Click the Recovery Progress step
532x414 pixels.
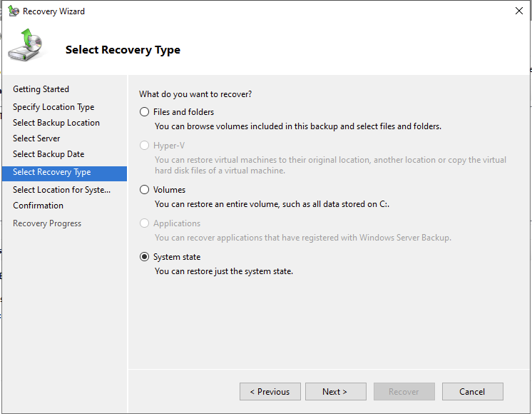pos(47,223)
